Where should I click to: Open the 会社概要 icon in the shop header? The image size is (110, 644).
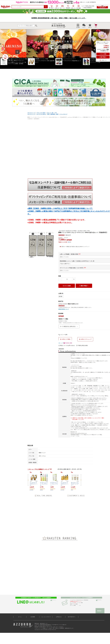(78, 26)
